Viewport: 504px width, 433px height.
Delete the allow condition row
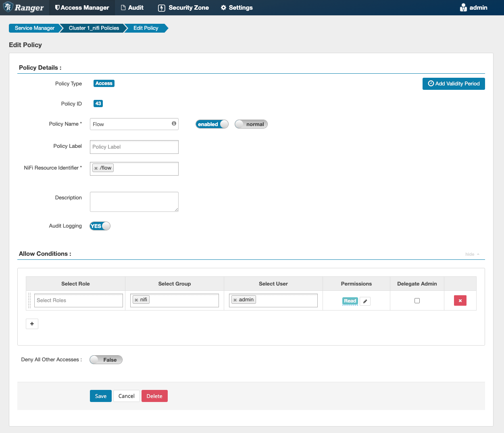[460, 300]
